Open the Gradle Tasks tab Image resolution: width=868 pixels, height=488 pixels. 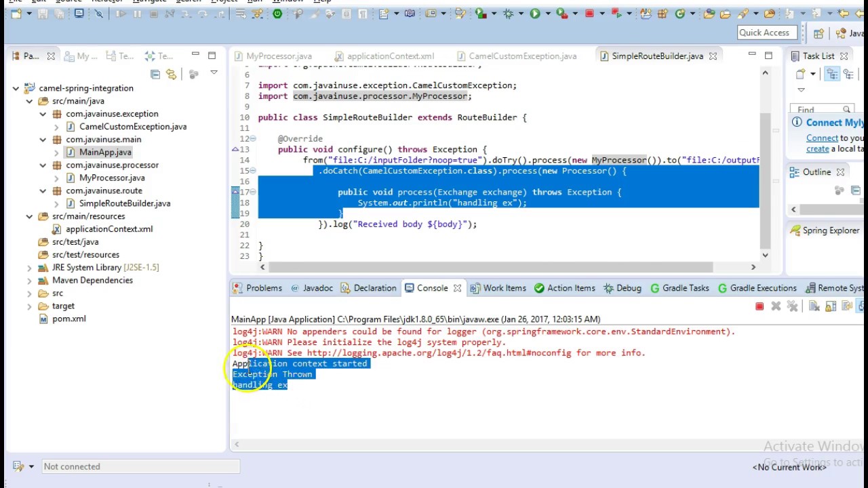[x=679, y=288]
